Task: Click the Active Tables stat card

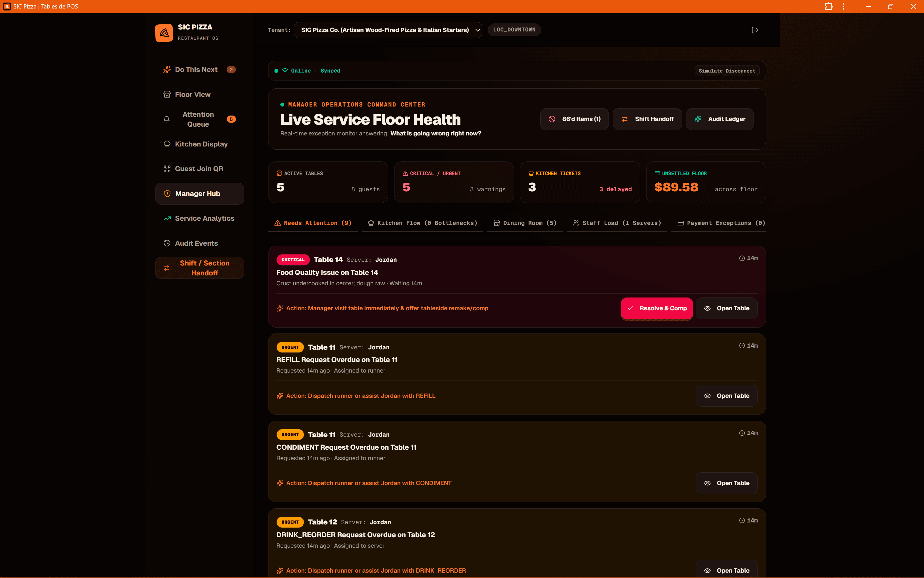Action: (328, 182)
